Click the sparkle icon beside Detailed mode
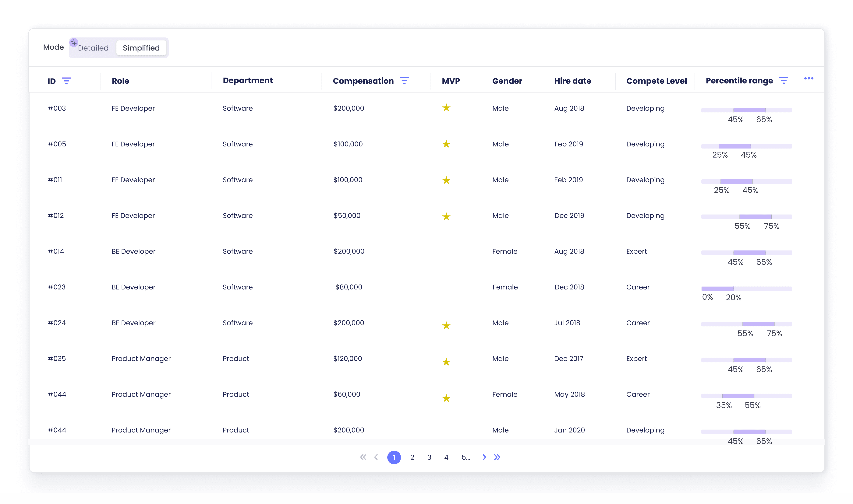Screen dimensions: 853x504 74,43
